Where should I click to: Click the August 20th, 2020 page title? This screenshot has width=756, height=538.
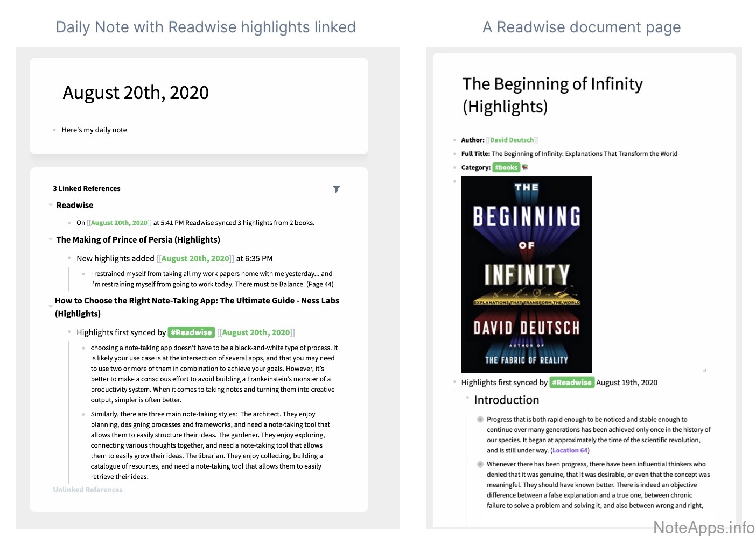coord(136,93)
